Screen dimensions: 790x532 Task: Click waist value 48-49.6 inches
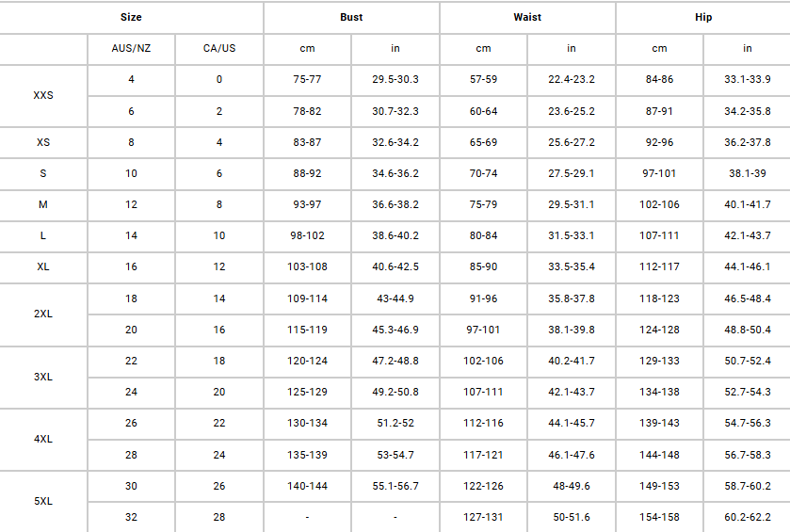tap(572, 486)
